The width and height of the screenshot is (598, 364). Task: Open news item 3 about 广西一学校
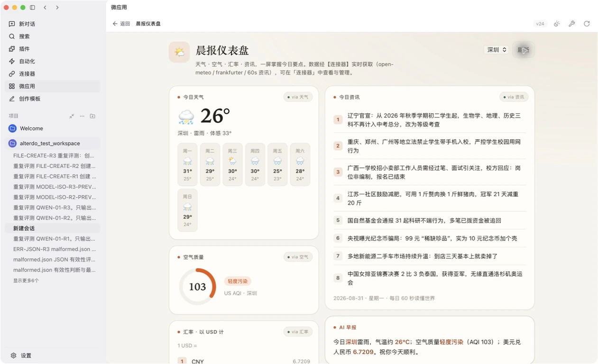pos(430,172)
